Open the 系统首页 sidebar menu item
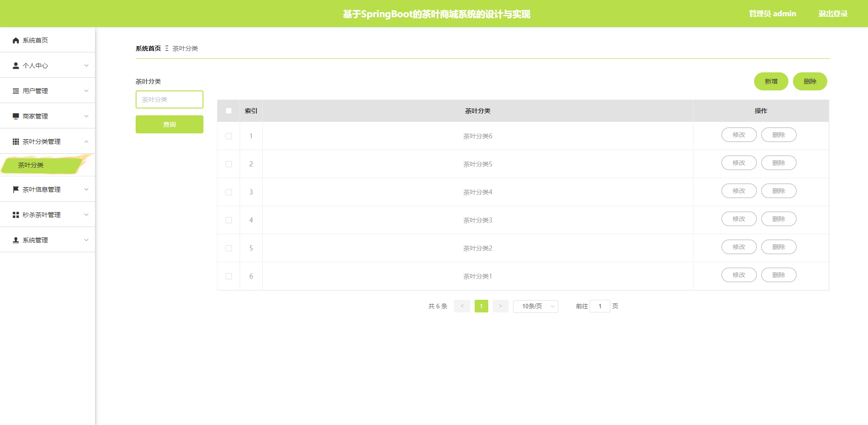The image size is (868, 425). click(x=47, y=40)
